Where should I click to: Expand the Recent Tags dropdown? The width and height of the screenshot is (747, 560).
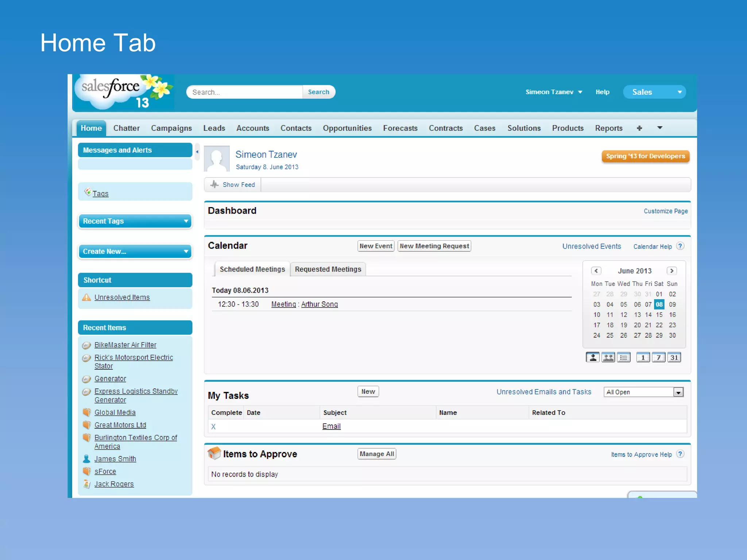click(135, 221)
